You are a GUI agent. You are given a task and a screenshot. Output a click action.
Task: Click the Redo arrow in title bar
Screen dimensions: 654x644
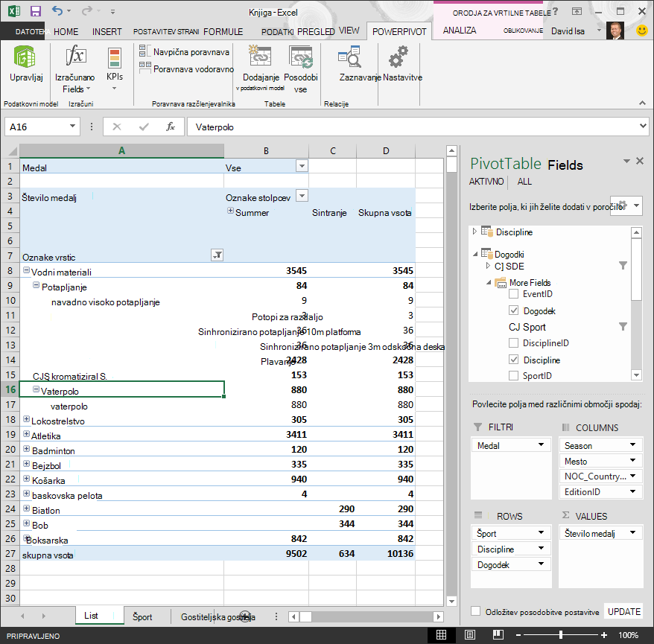pyautogui.click(x=86, y=11)
